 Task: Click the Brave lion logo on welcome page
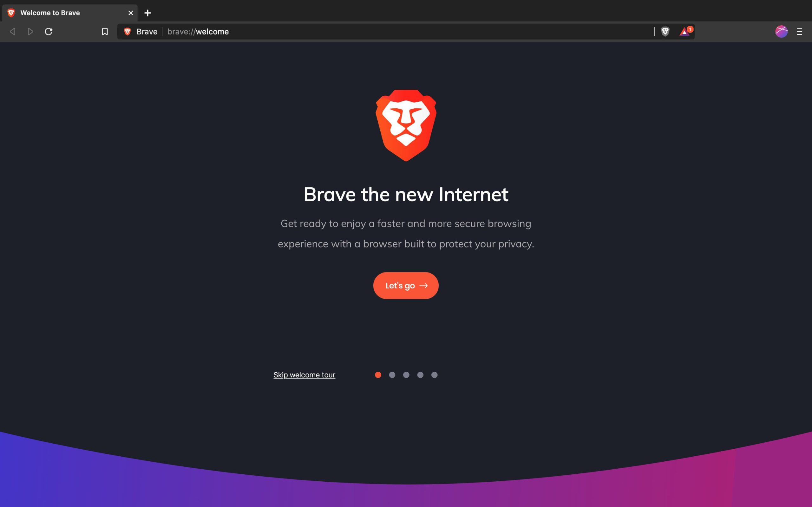point(406,125)
